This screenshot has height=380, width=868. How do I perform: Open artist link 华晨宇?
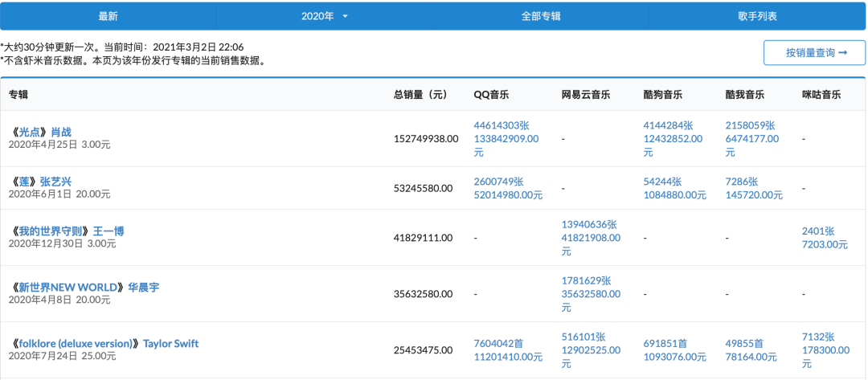pos(144,288)
